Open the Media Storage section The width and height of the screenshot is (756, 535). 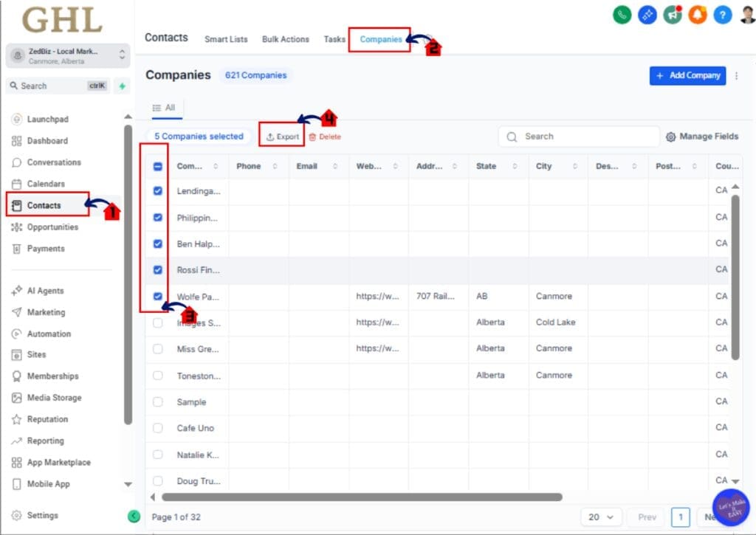click(53, 397)
